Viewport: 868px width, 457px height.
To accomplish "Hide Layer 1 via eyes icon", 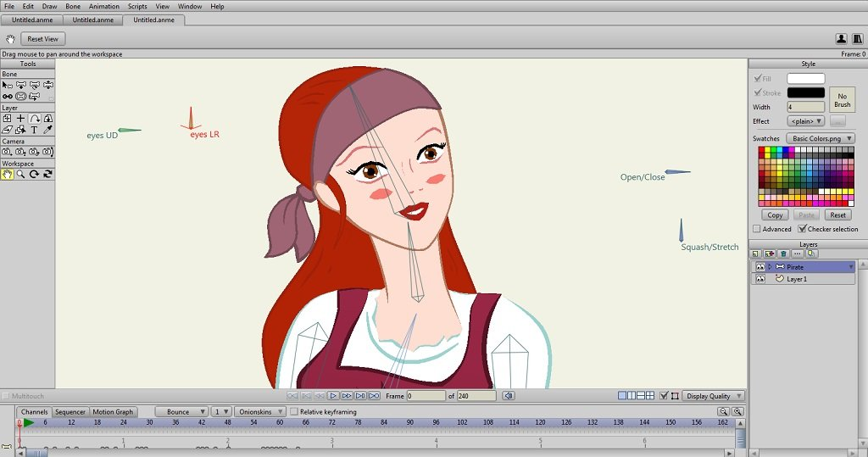I will (x=760, y=279).
